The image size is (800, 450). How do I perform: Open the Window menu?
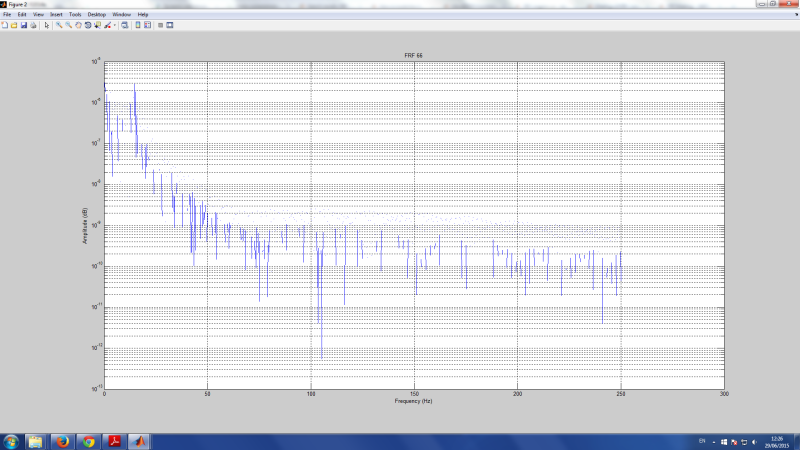point(121,14)
